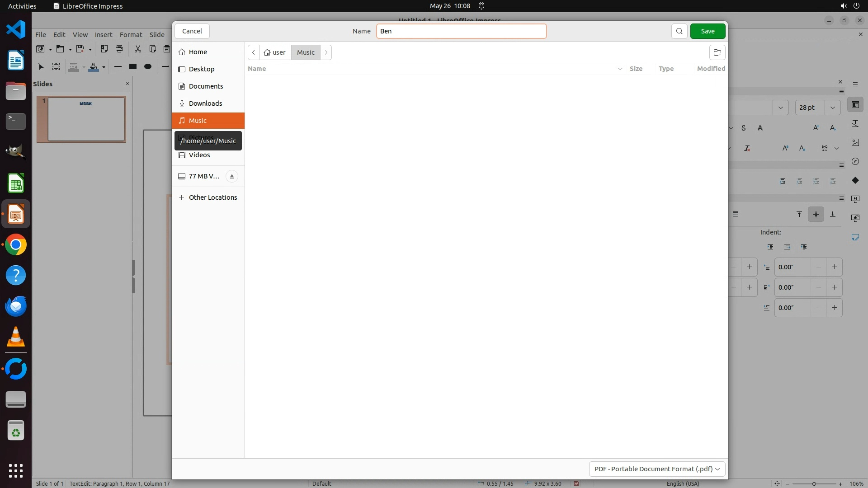Click the Name text field
The height and width of the screenshot is (488, 868).
[461, 31]
